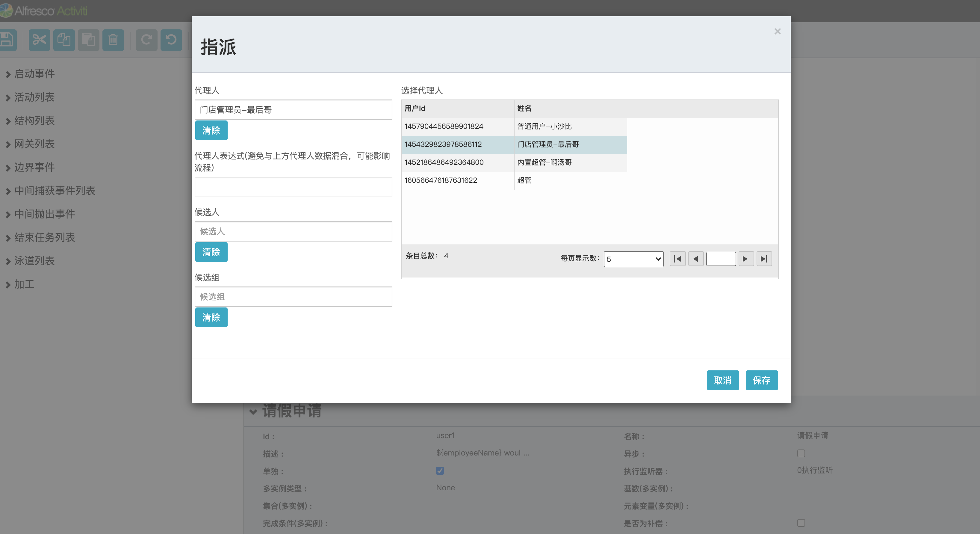Expand the 网关列表 palette group
Image resolution: width=980 pixels, height=534 pixels.
click(x=34, y=144)
